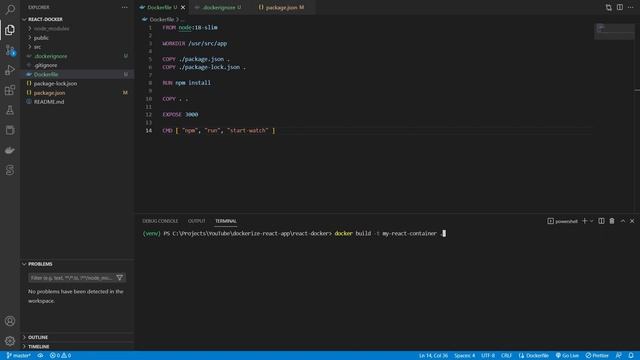Click errors and warnings count
This screenshot has height=360, width=640.
click(x=60, y=356)
